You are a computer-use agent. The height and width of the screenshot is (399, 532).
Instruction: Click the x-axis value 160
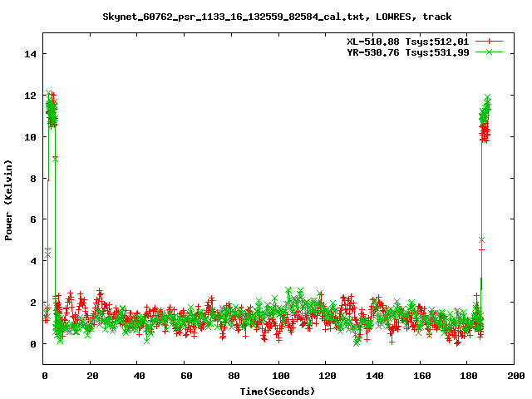422,376
